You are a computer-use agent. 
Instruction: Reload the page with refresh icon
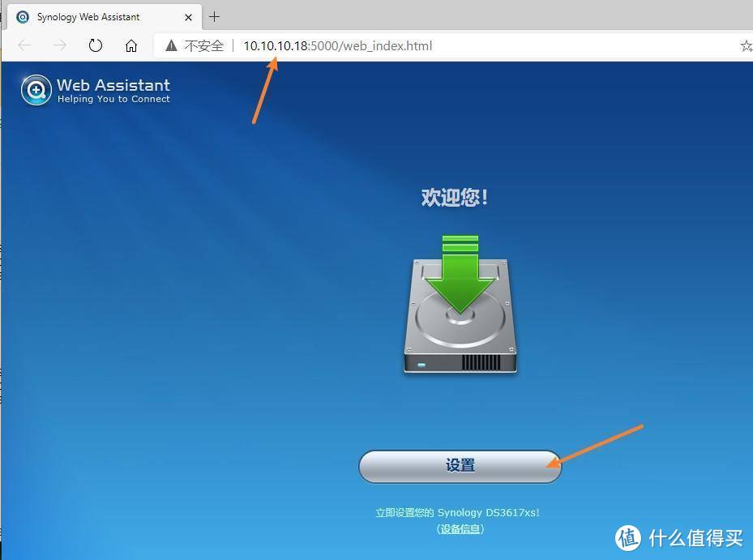point(96,45)
